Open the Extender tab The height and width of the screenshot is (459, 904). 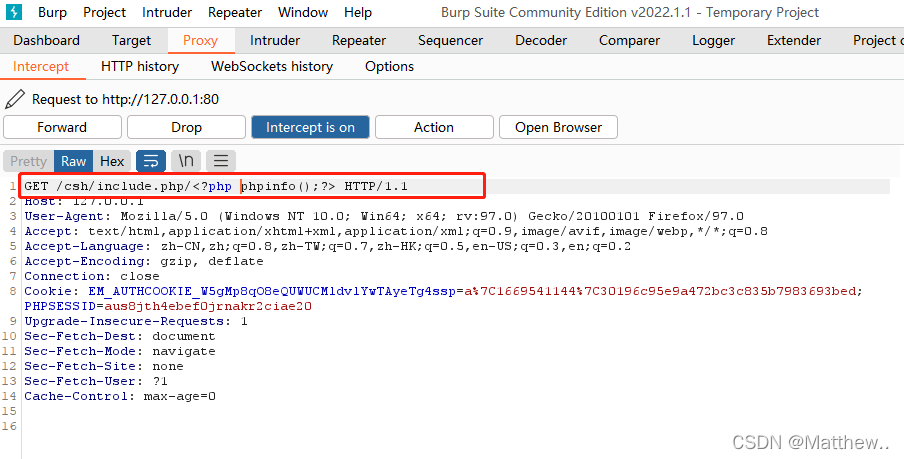click(793, 40)
